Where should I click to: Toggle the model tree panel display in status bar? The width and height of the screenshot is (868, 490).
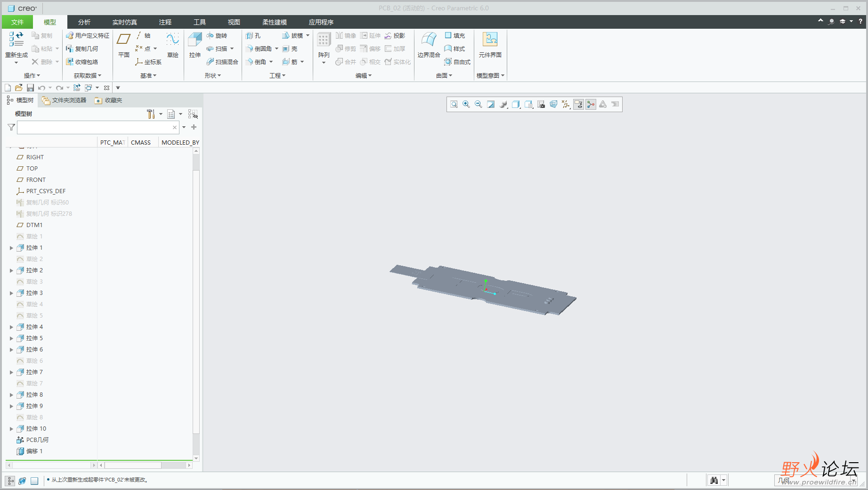10,481
